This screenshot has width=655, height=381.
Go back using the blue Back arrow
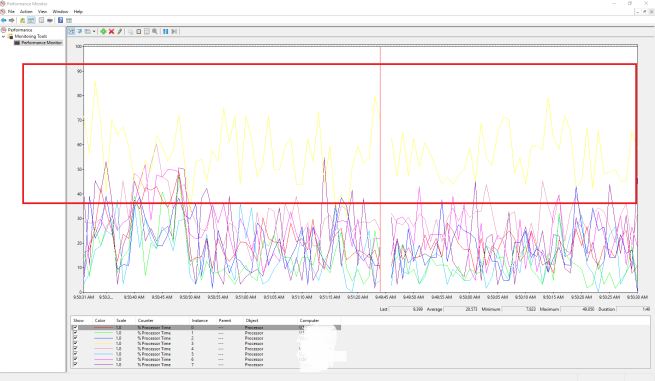(x=4, y=20)
